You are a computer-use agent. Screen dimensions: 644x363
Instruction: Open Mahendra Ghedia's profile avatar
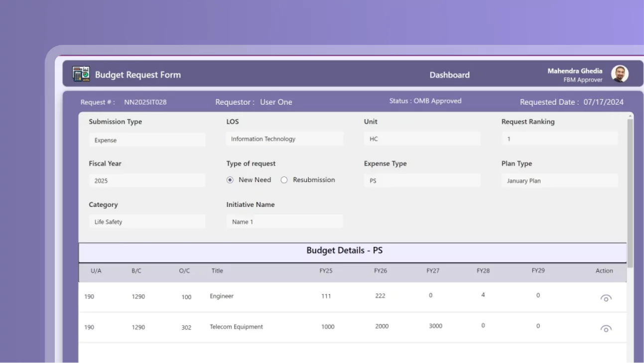[620, 74]
